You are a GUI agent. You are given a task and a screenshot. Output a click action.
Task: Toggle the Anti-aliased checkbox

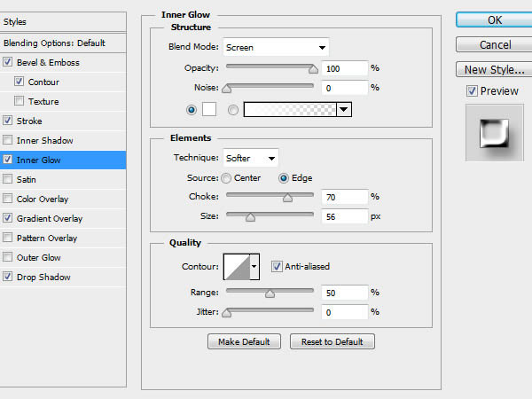277,266
